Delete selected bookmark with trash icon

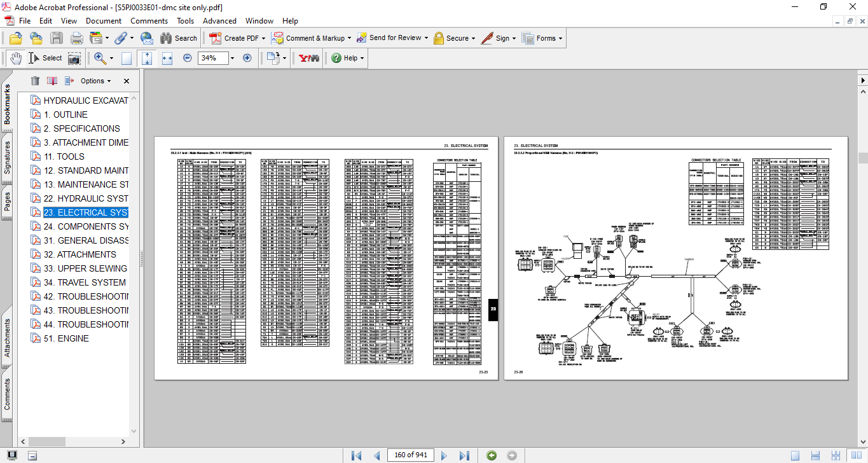pyautogui.click(x=35, y=81)
